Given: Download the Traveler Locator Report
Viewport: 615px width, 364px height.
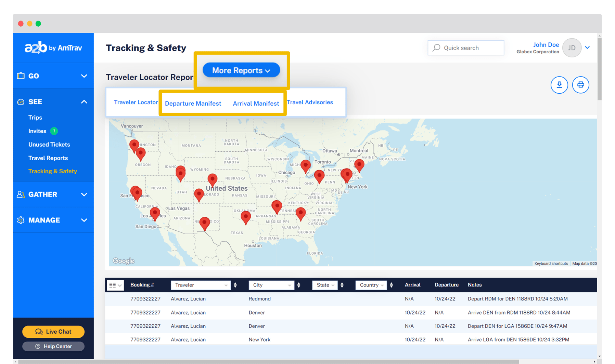Looking at the screenshot, I should tap(559, 85).
